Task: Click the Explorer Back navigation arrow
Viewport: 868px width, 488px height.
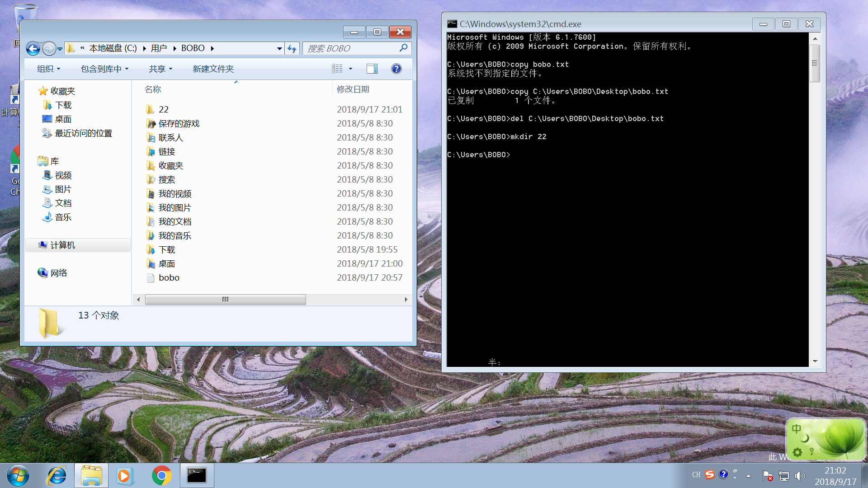Action: 33,48
